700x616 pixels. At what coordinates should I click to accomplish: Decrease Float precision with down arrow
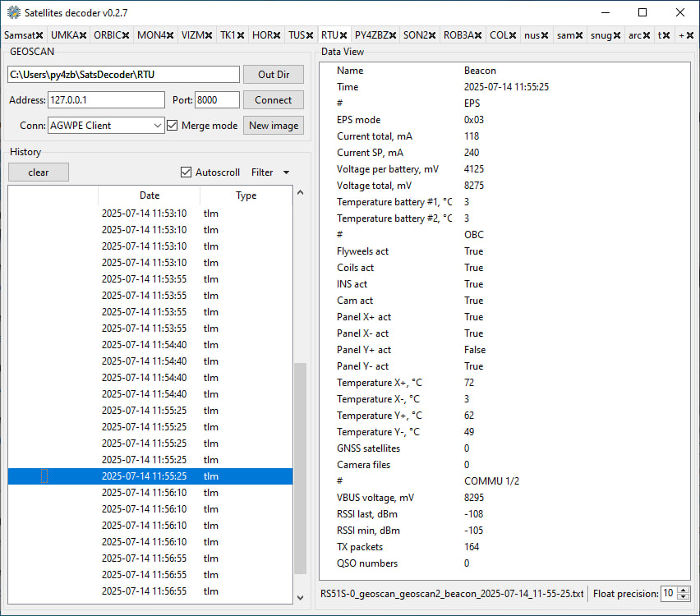pyautogui.click(x=683, y=597)
